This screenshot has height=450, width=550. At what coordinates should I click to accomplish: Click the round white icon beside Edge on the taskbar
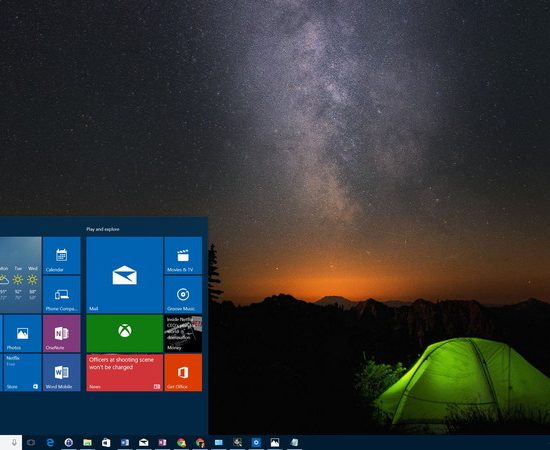click(69, 443)
